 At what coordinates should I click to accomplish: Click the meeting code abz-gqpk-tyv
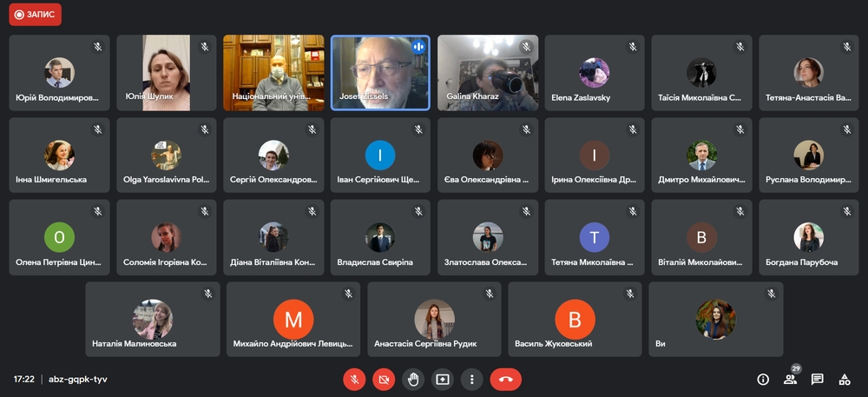pos(78,379)
